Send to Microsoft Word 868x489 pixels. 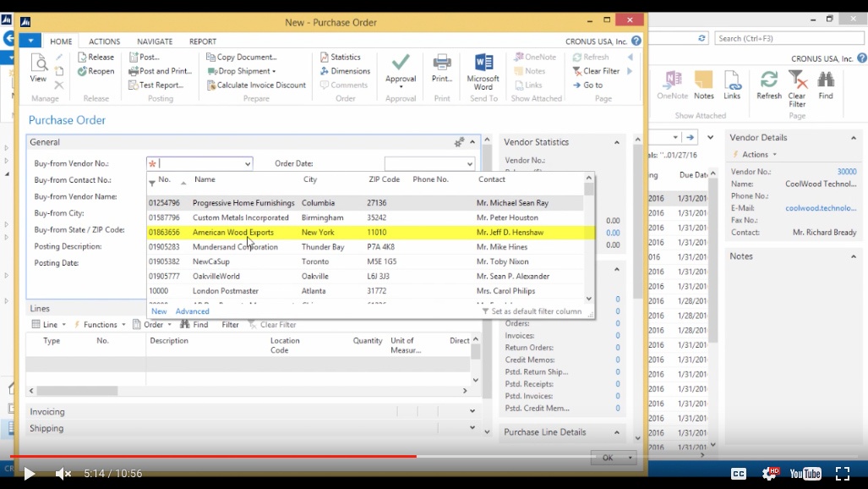click(x=483, y=72)
